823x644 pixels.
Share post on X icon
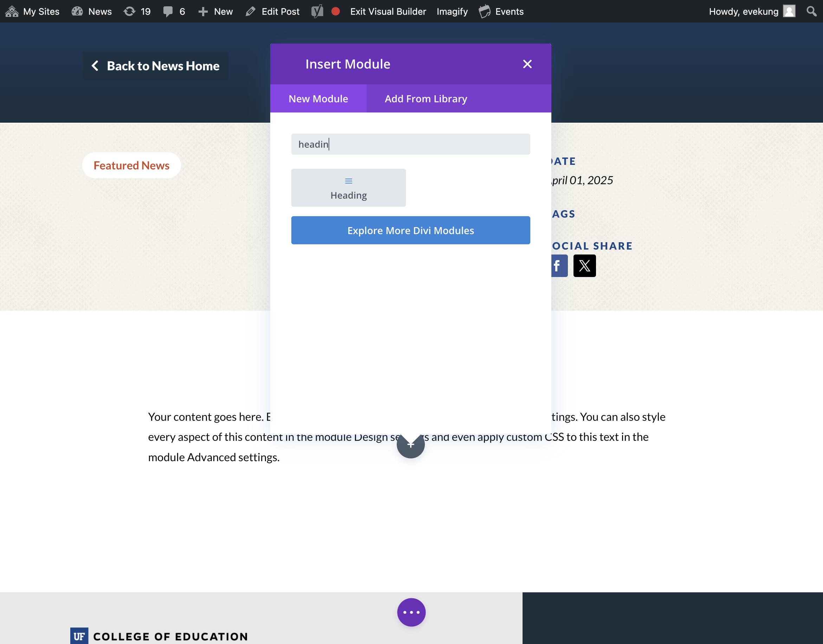pyautogui.click(x=584, y=266)
